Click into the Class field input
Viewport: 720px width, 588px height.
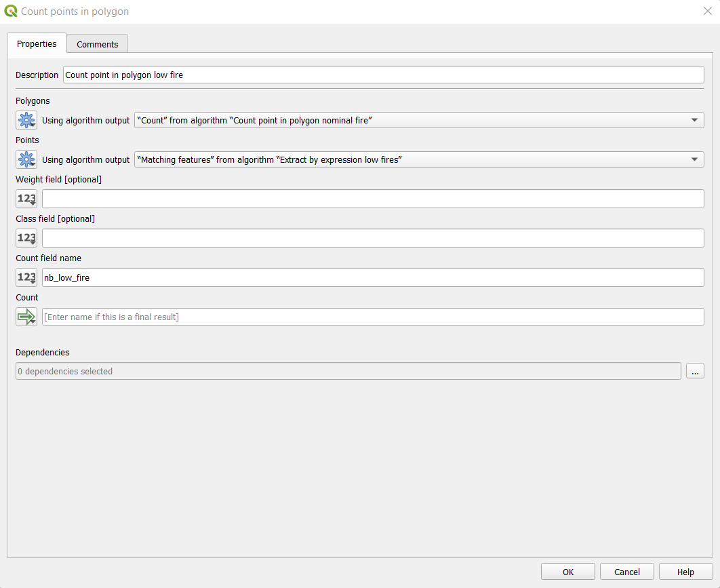click(x=373, y=239)
